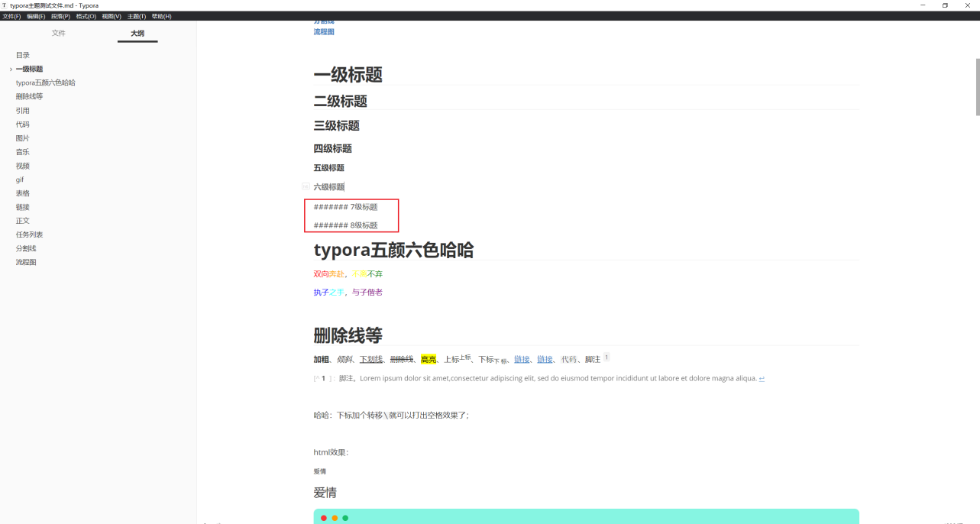Open the 链接 link just before 代码
Viewport: 980px width, 524px height.
(545, 359)
